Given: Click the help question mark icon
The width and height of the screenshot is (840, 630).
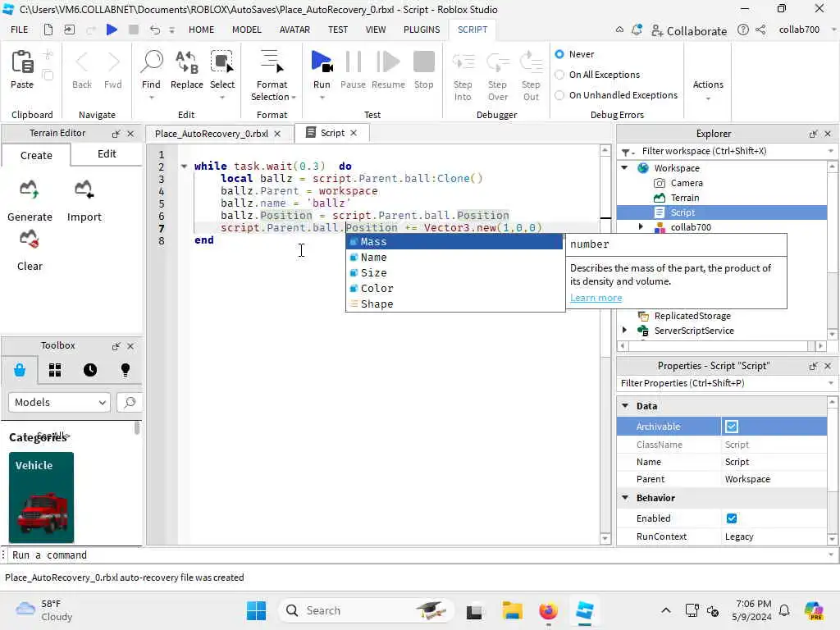Looking at the screenshot, I should coord(743,30).
